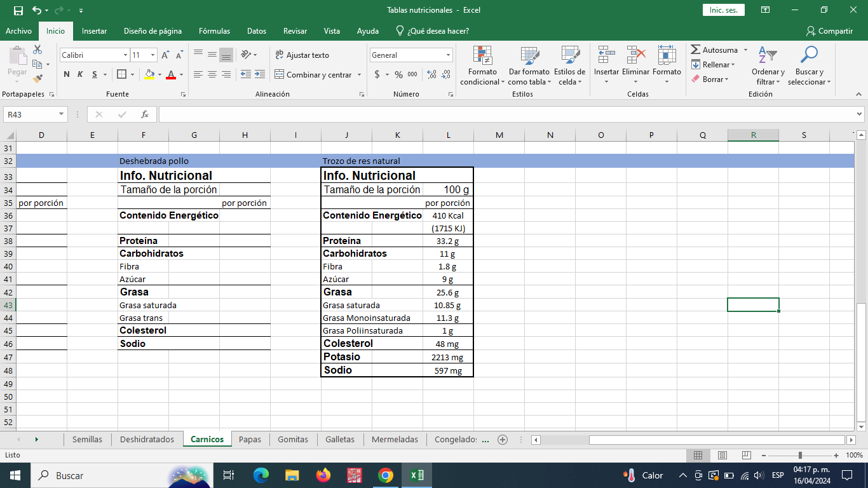Screen dimensions: 868x488
Task: Apply the cell borders icon
Action: [122, 74]
